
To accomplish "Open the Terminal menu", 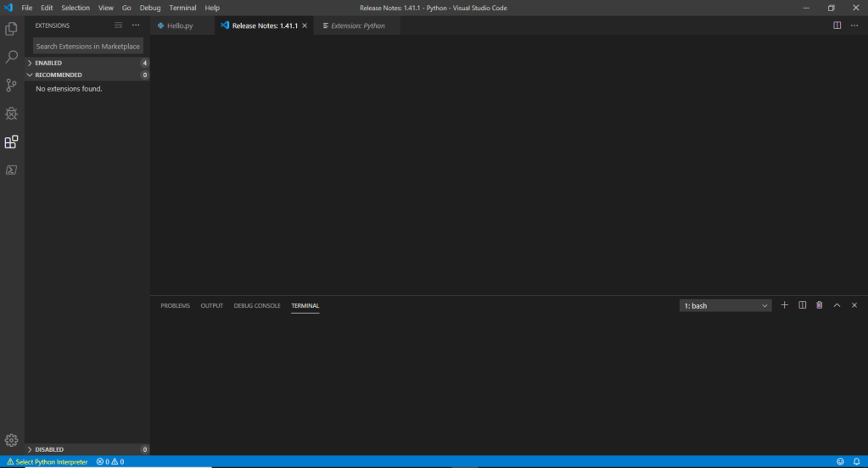I will coord(182,8).
